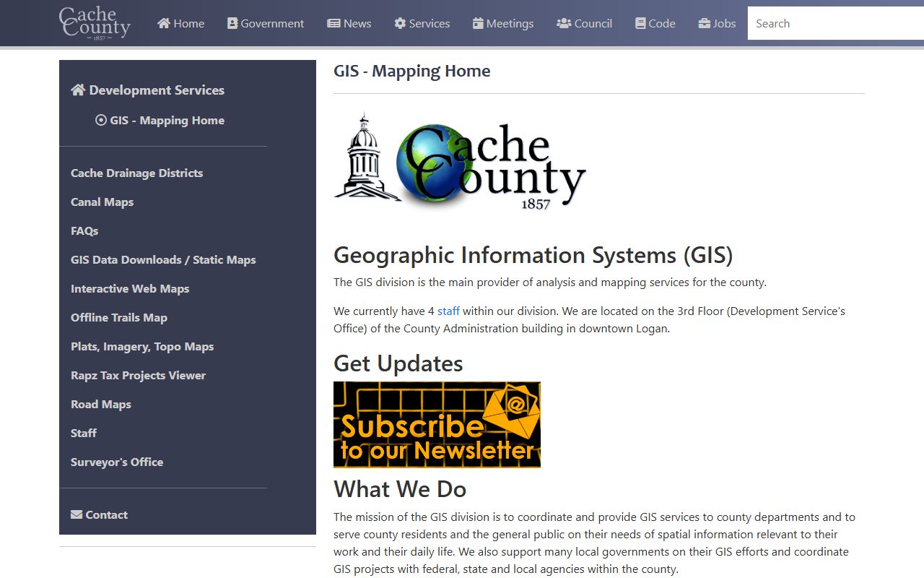
Task: Open the Home menu item
Action: pyautogui.click(x=181, y=23)
